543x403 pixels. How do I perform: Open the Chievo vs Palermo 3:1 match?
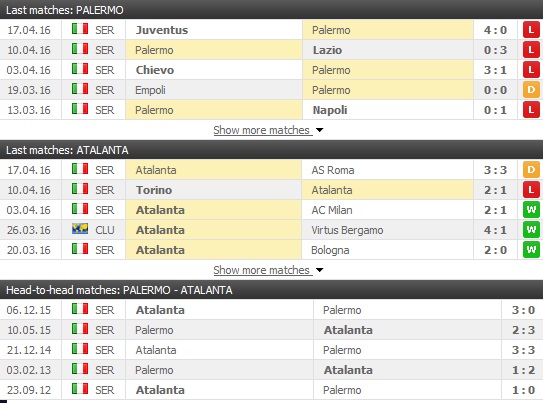coord(272,70)
